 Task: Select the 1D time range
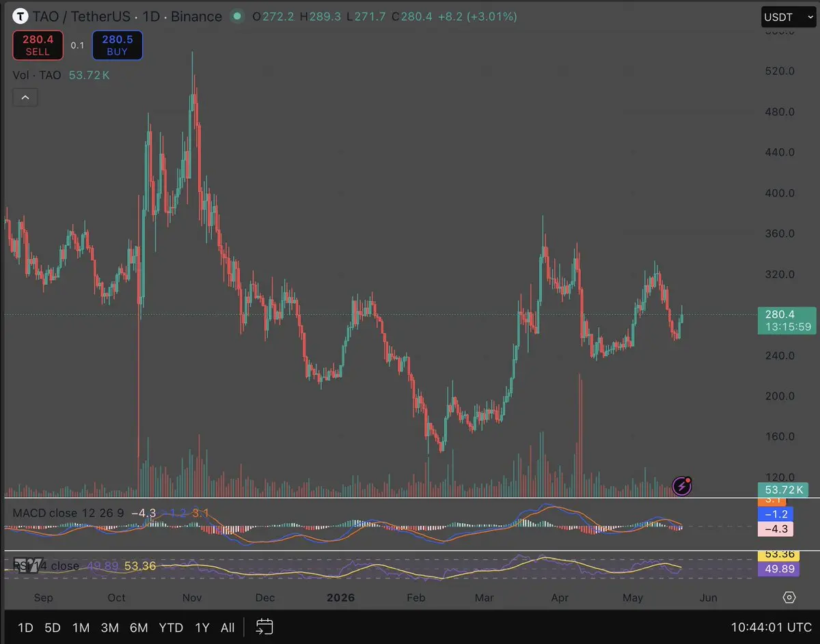click(25, 628)
